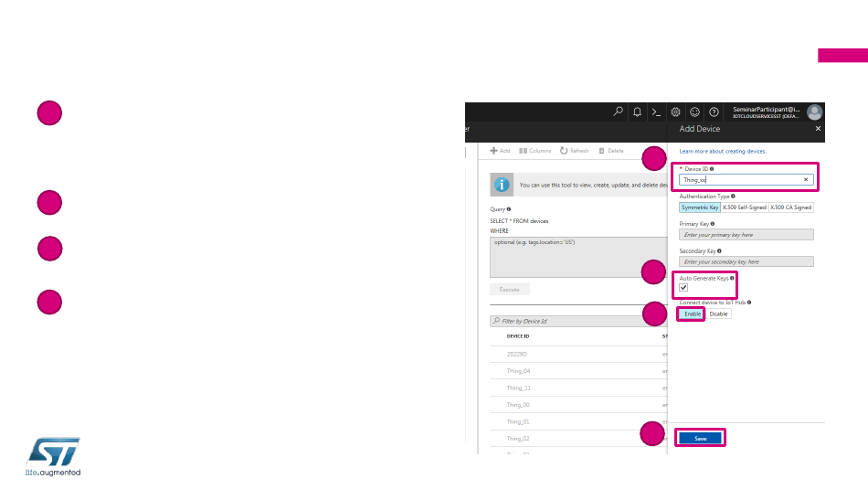Open the SeminarParticipant account menu
Image resolution: width=868 pixels, height=489 pixels.
coord(767,112)
